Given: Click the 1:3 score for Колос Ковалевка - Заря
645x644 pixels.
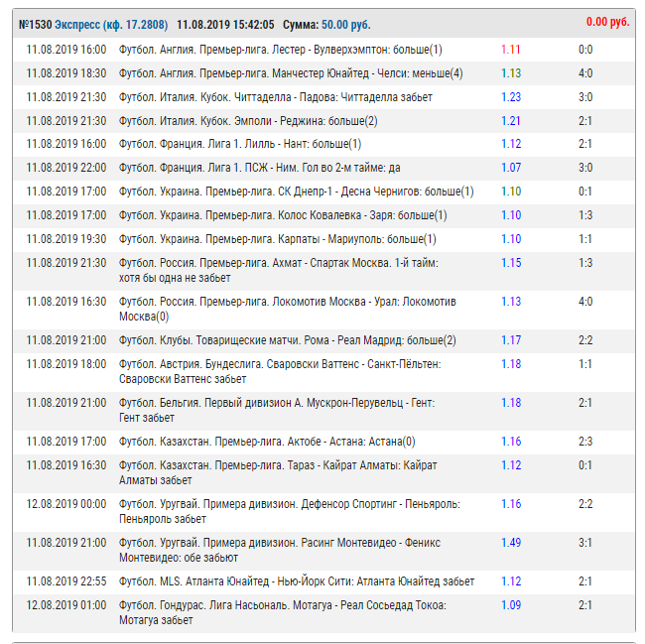Looking at the screenshot, I should pos(585,216).
